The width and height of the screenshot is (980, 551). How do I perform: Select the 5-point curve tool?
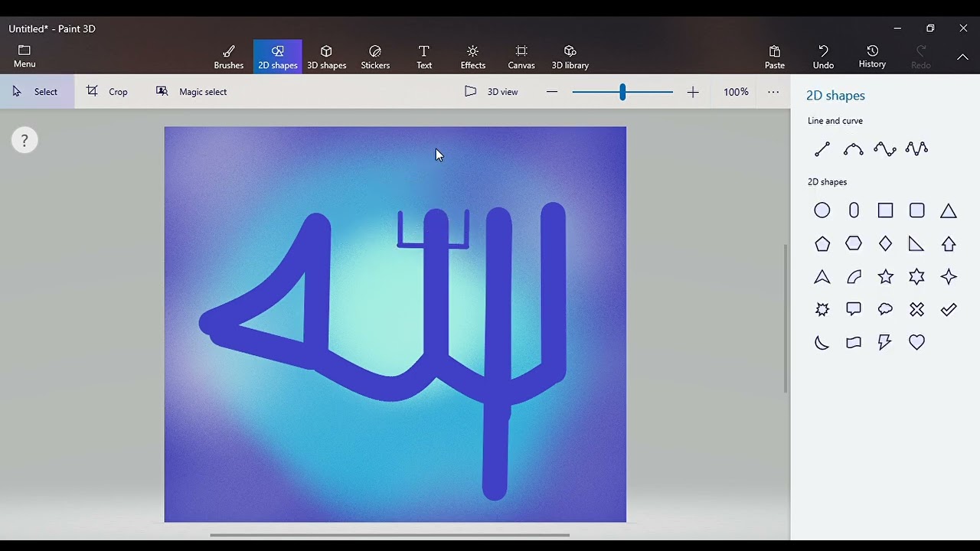point(916,148)
